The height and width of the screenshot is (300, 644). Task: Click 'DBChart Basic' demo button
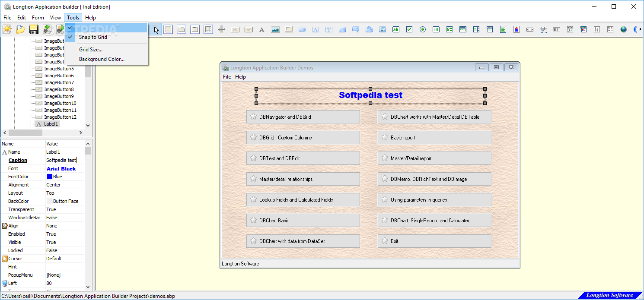(303, 221)
